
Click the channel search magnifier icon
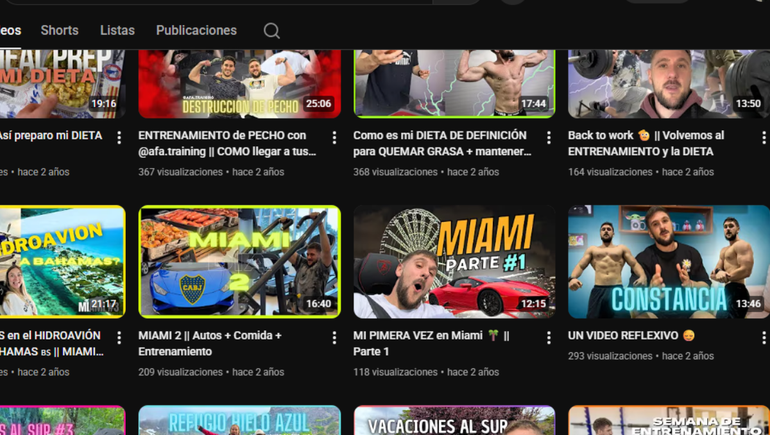point(271,31)
